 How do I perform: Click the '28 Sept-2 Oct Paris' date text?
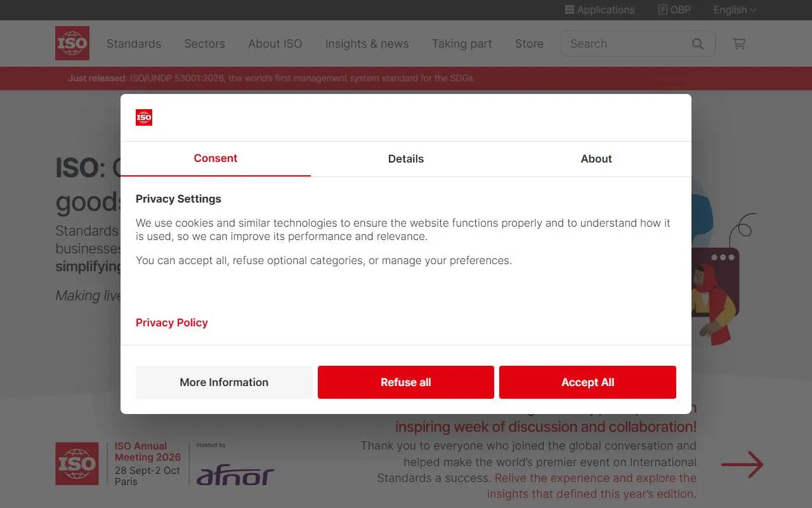pos(147,476)
